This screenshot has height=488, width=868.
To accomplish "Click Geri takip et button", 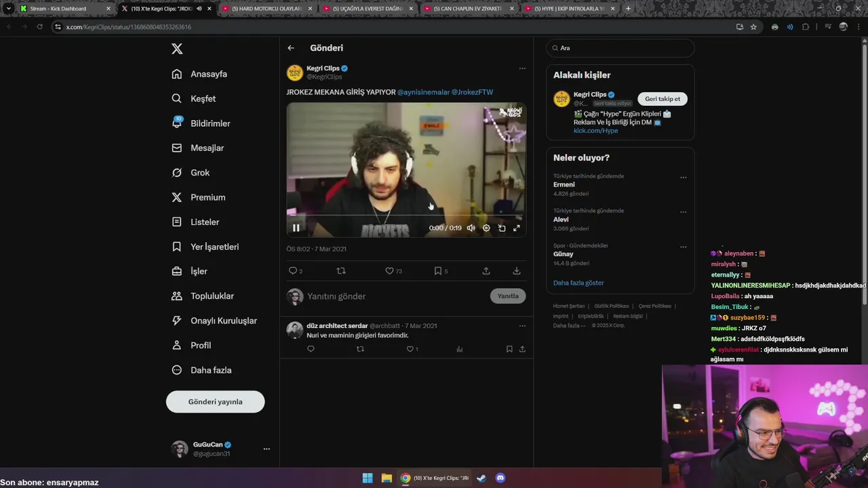I will click(663, 99).
